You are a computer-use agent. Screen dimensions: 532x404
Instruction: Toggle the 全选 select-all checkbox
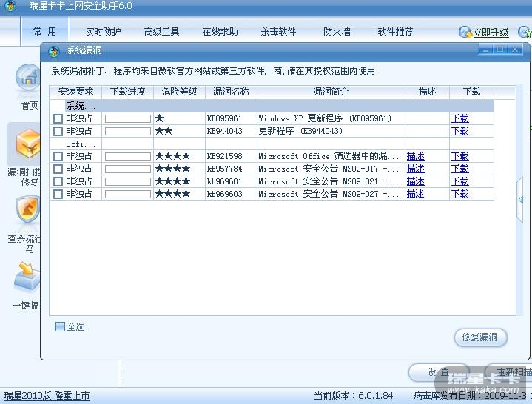[x=60, y=326]
